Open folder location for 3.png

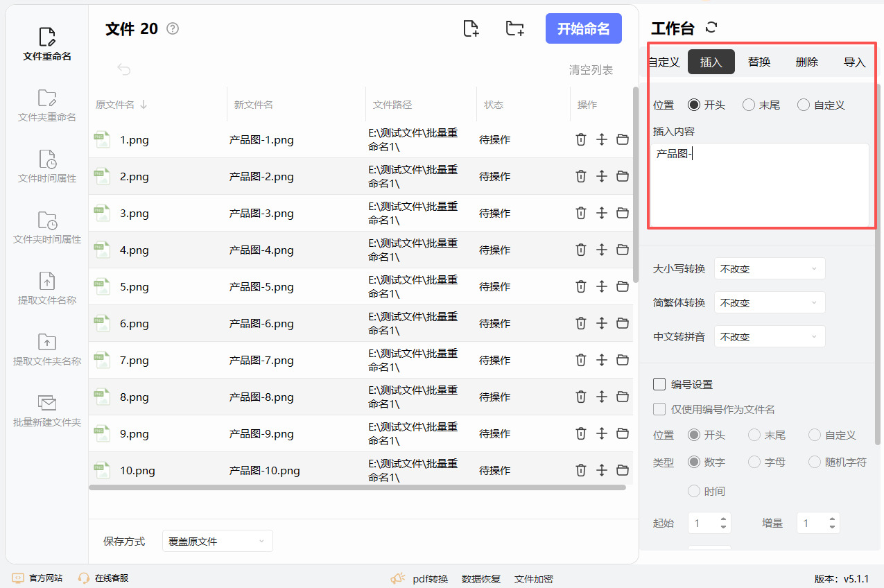point(623,213)
